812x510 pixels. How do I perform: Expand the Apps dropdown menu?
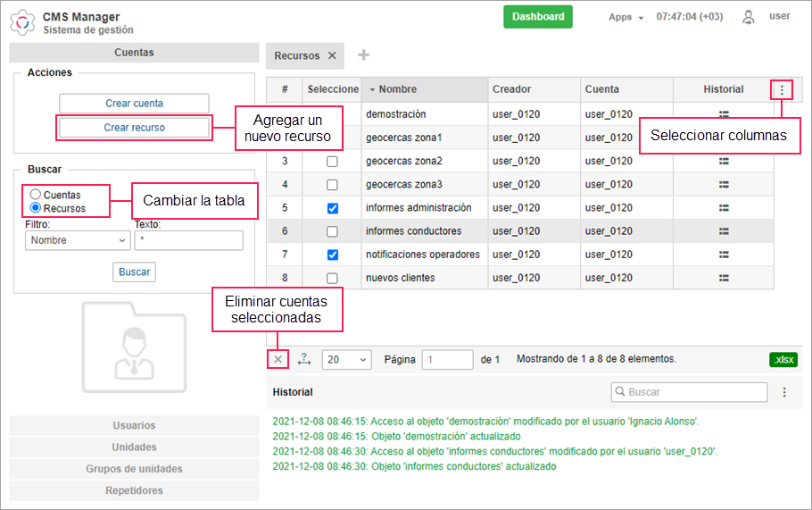[x=626, y=17]
